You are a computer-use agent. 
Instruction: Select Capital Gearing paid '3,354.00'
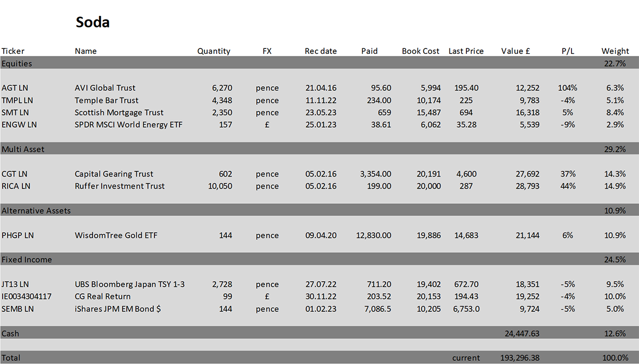[x=376, y=174]
